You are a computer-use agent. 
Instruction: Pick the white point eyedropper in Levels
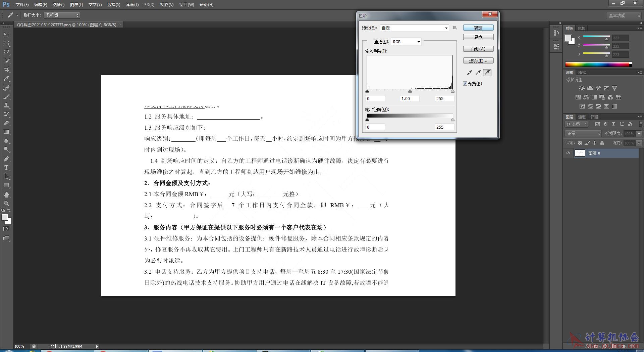[x=487, y=73]
